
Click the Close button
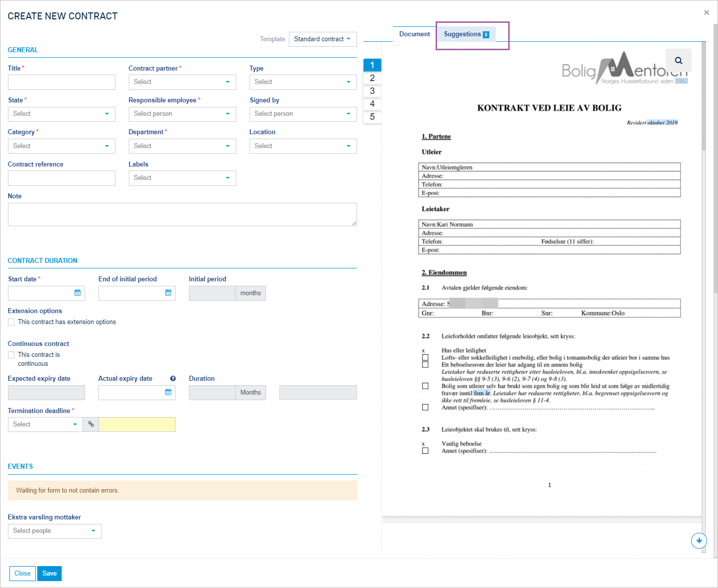coord(22,573)
